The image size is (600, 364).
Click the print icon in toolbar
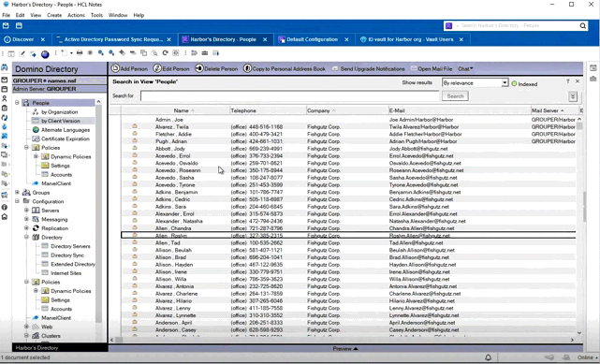point(80,52)
